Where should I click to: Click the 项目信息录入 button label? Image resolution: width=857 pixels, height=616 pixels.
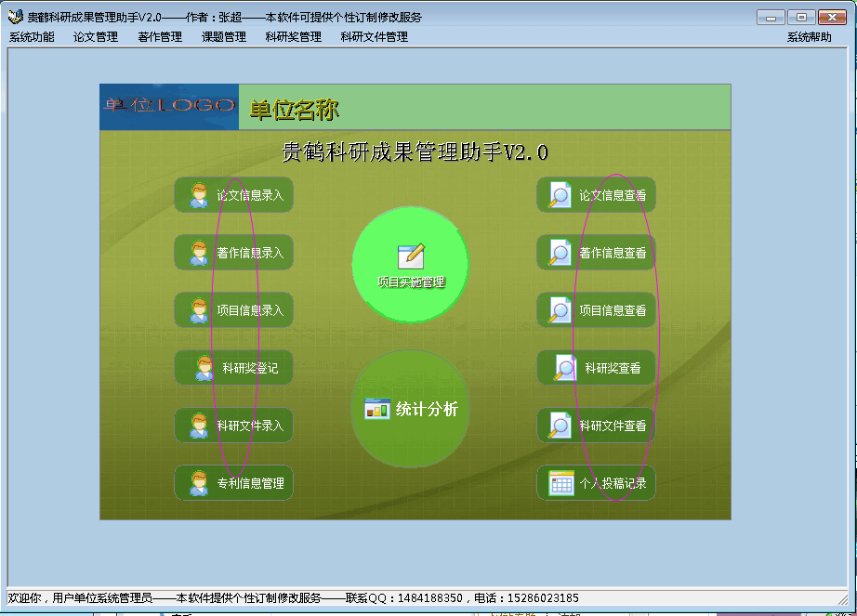(250, 310)
